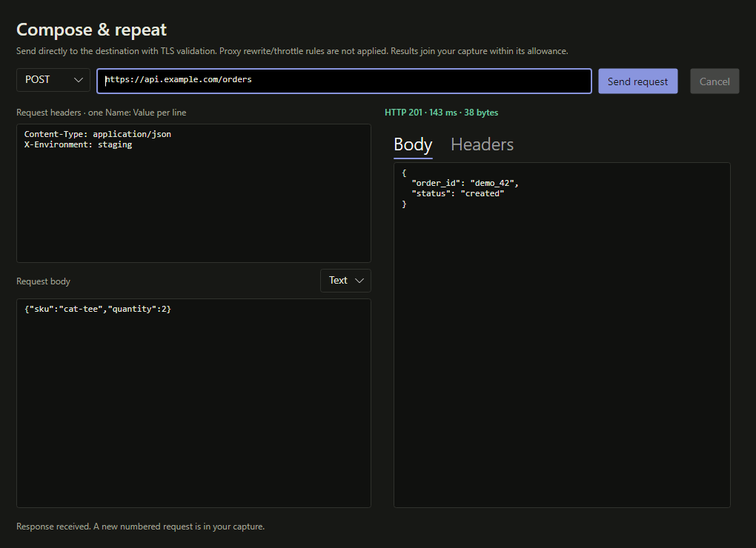This screenshot has width=756, height=548.
Task: Click the "order_id": "demo_42" response line
Action: [465, 183]
